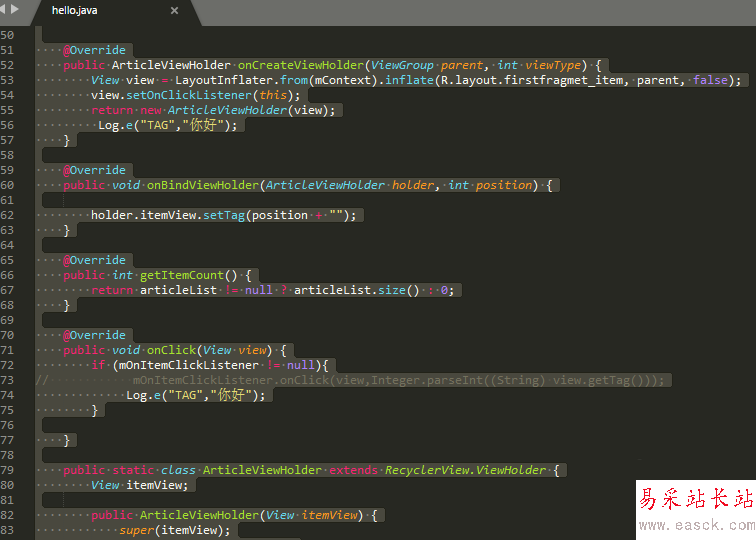Image resolution: width=756 pixels, height=540 pixels.
Task: Click super(itemView) call on line 83
Action: (x=175, y=530)
